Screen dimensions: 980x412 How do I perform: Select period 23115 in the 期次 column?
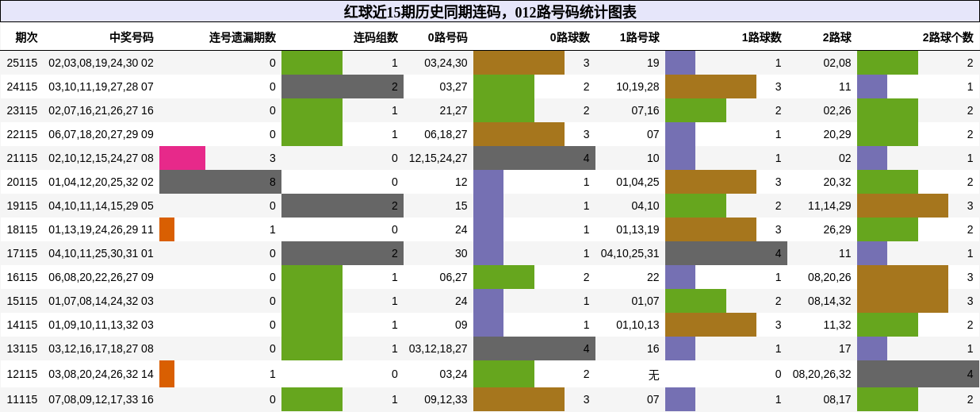click(22, 110)
